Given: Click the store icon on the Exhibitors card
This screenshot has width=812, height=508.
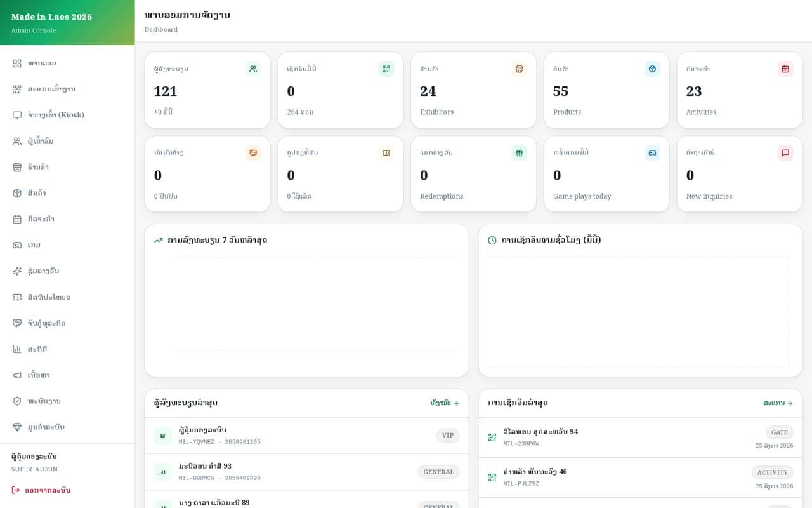Looking at the screenshot, I should [520, 69].
